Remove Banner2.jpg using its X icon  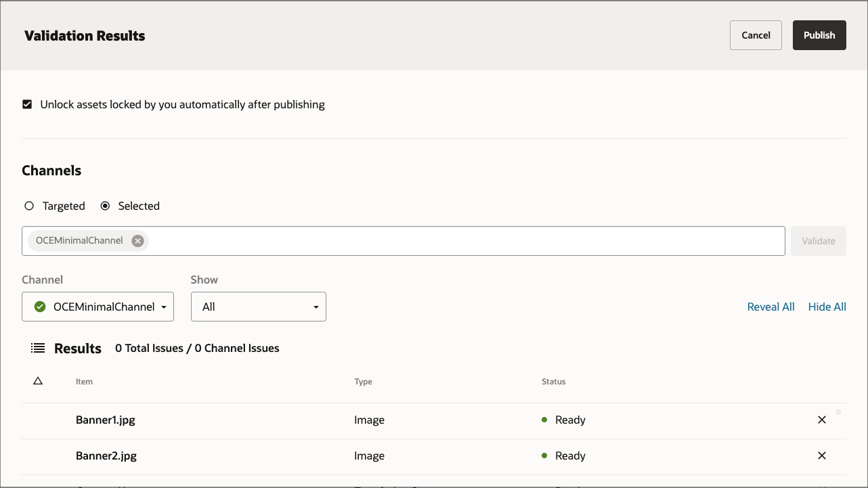[x=821, y=456]
